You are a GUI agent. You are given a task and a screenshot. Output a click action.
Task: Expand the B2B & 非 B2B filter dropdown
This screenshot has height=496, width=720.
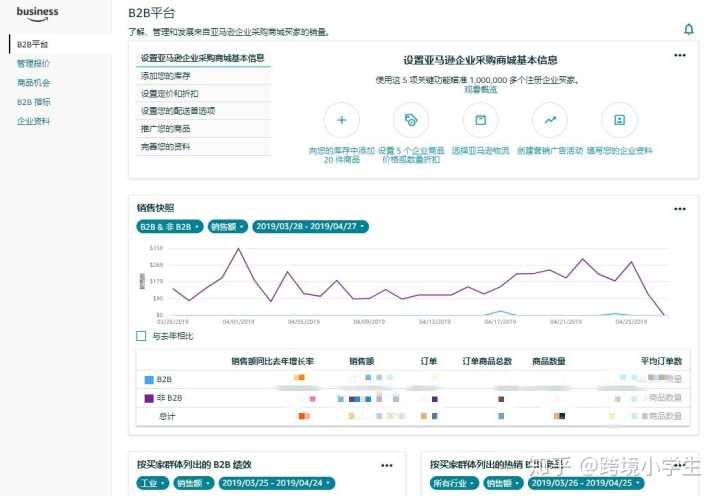point(169,227)
